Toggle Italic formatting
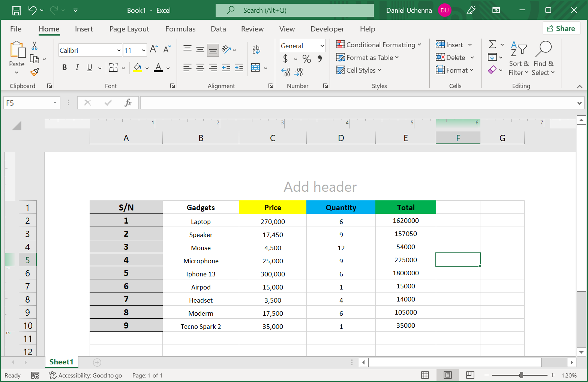The width and height of the screenshot is (588, 382). pyautogui.click(x=77, y=67)
